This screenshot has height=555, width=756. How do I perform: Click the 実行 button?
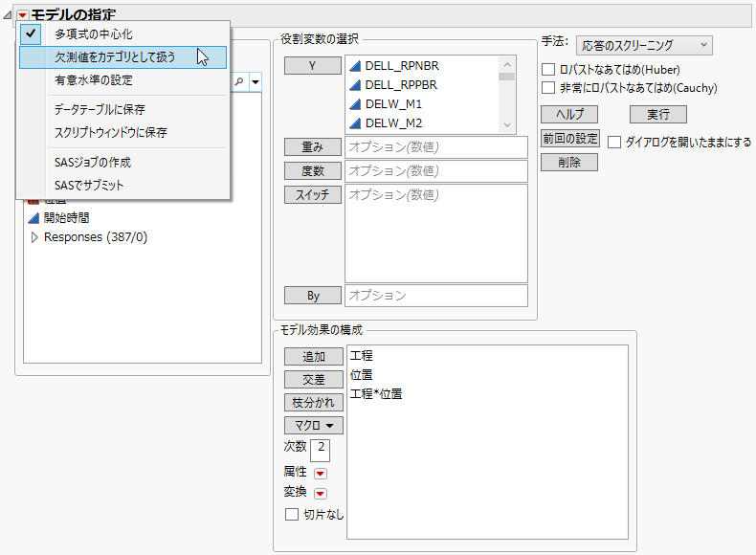[657, 115]
